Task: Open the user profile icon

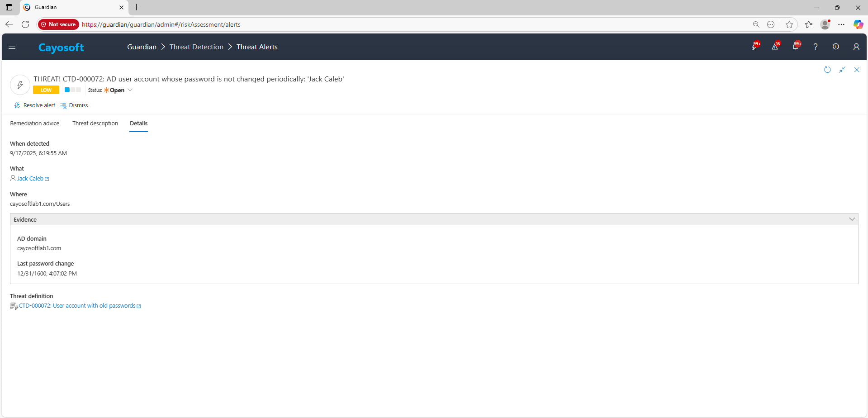Action: point(856,47)
